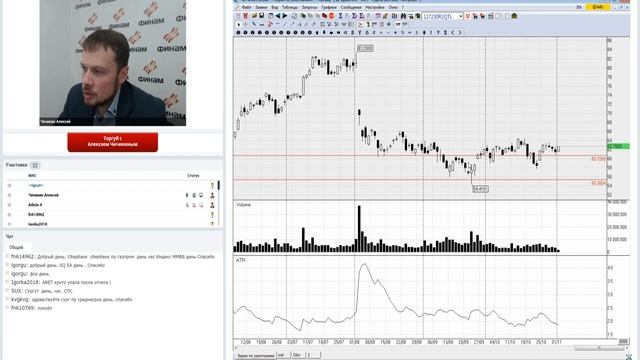Screen dimensions: 640x360
Task: Click the fn610769 chat message username
Action: [23, 308]
